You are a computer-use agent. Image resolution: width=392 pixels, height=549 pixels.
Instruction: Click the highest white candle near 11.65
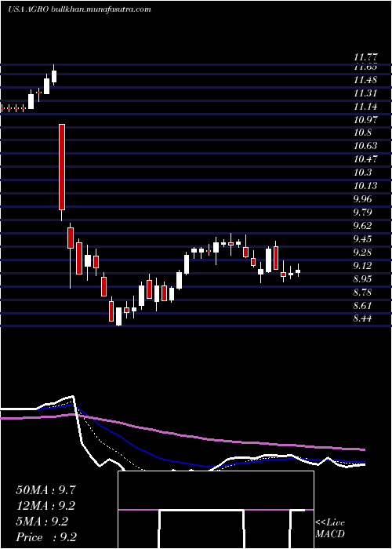point(54,75)
